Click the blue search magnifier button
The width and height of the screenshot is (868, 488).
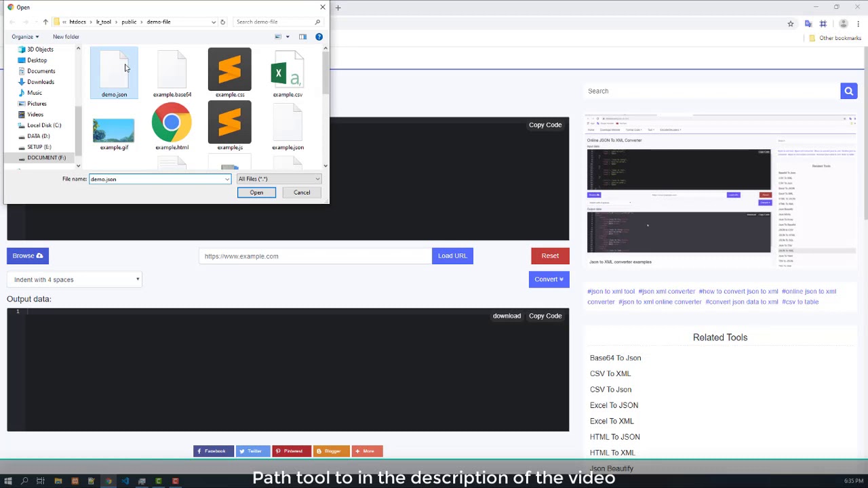pos(848,91)
